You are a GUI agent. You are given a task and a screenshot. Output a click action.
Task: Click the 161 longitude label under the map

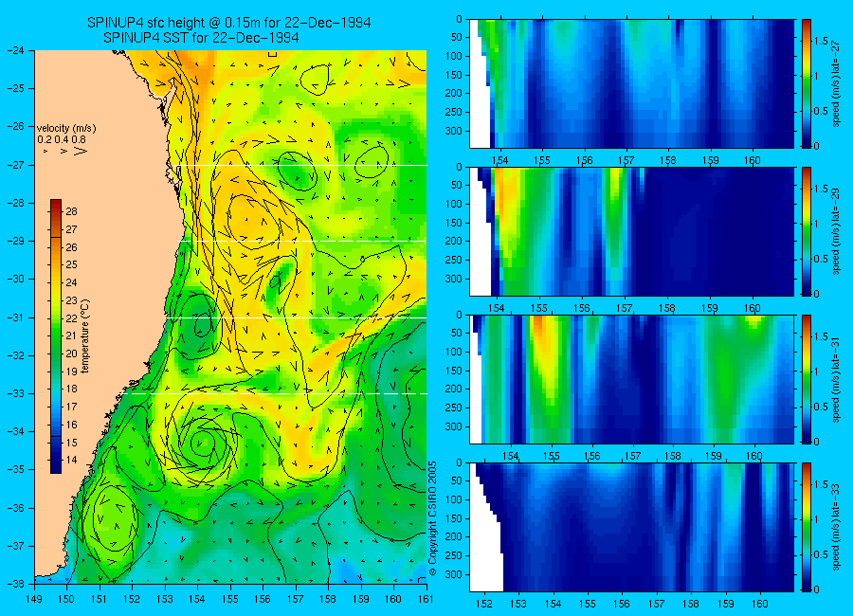click(x=426, y=599)
